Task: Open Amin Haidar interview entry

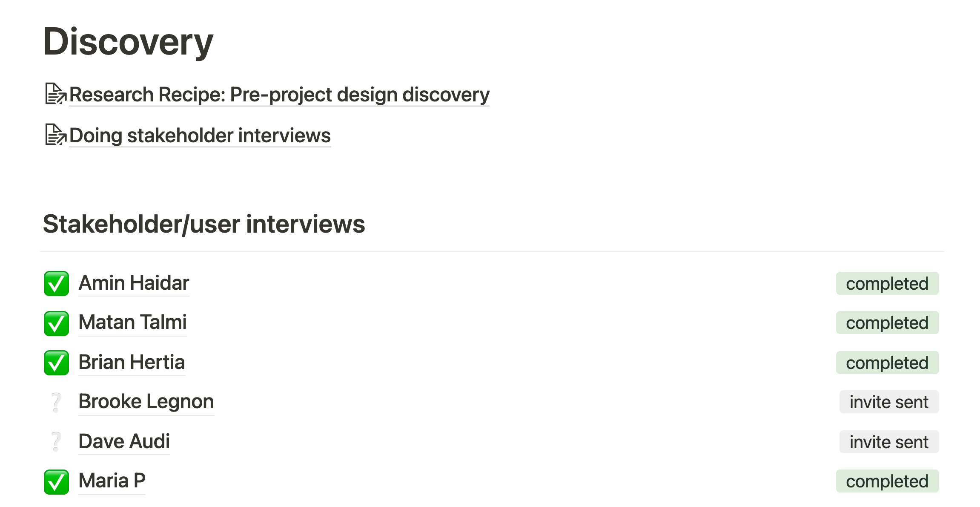Action: pos(134,283)
